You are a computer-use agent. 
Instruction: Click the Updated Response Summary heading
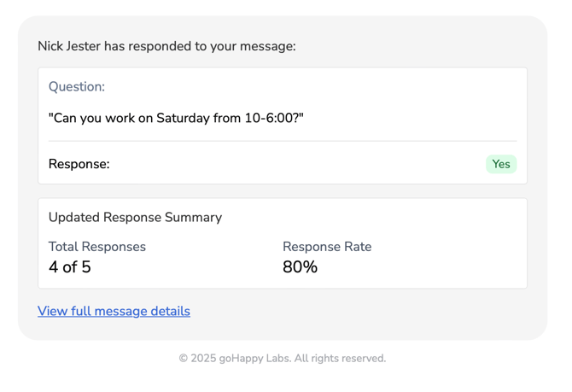(135, 217)
